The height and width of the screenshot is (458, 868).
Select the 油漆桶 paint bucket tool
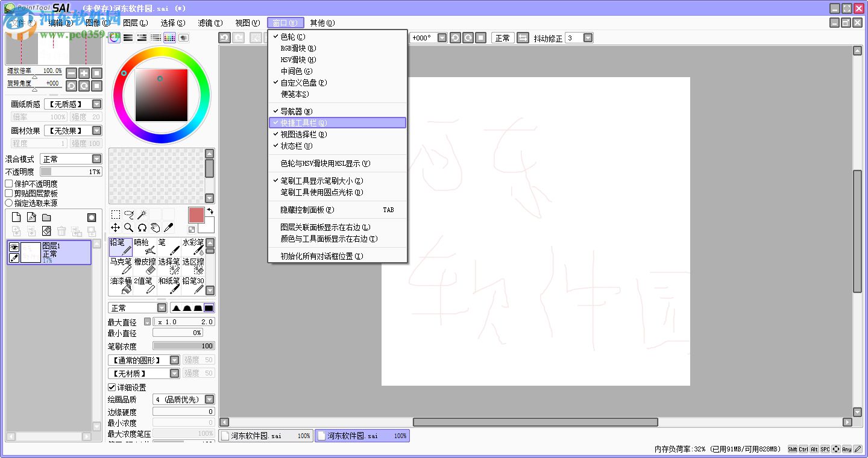pos(121,286)
